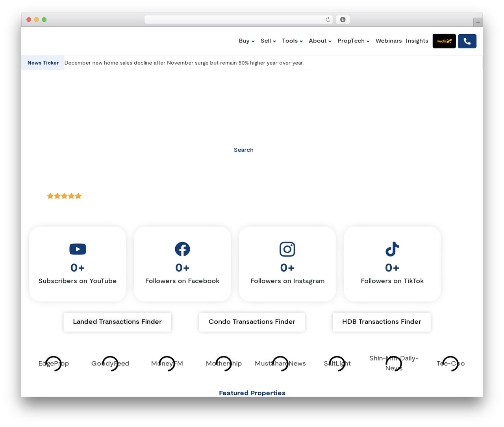
Task: Open the Tools dropdown menu
Action: [292, 41]
